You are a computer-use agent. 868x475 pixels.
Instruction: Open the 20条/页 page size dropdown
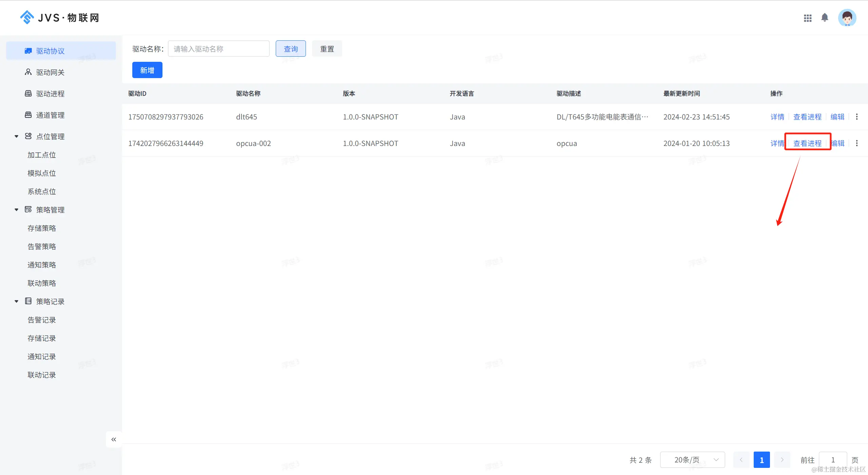(x=692, y=460)
